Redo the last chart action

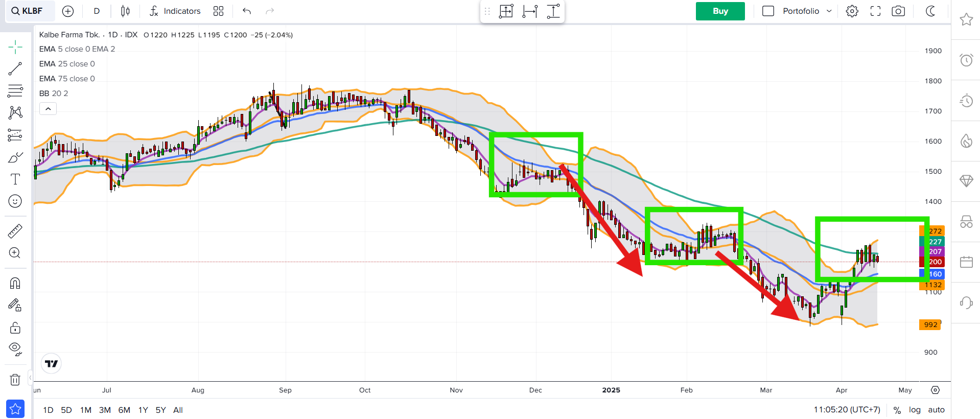tap(270, 11)
